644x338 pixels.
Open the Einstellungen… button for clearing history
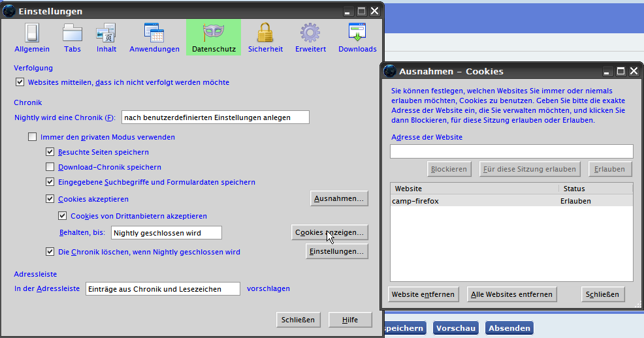click(336, 251)
